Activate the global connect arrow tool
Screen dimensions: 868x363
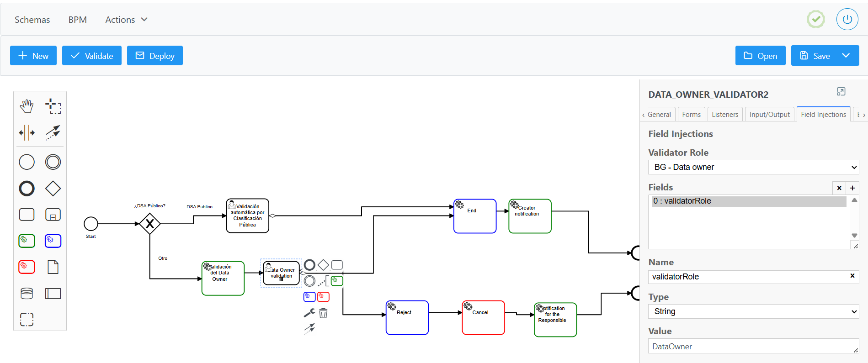point(53,133)
